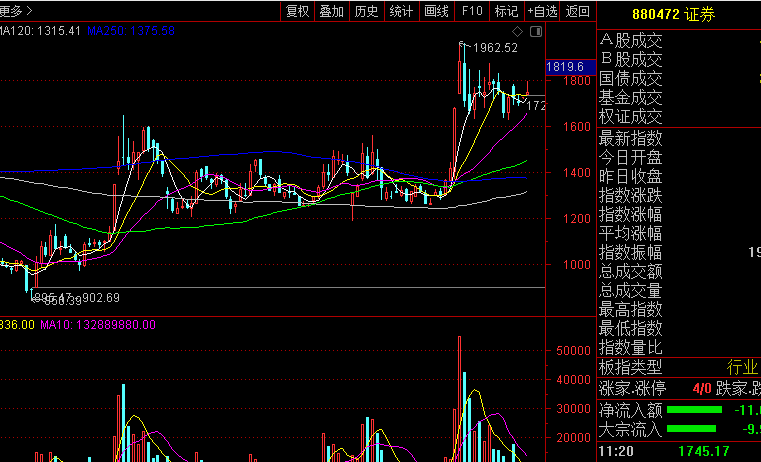Viewport: 761px width, 462px height.
Task: Click the 涨家.涨停 label
Action: 632,388
